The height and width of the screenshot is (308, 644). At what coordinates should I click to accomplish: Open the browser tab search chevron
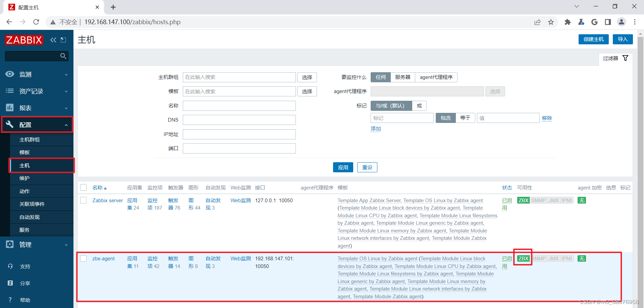[x=577, y=6]
